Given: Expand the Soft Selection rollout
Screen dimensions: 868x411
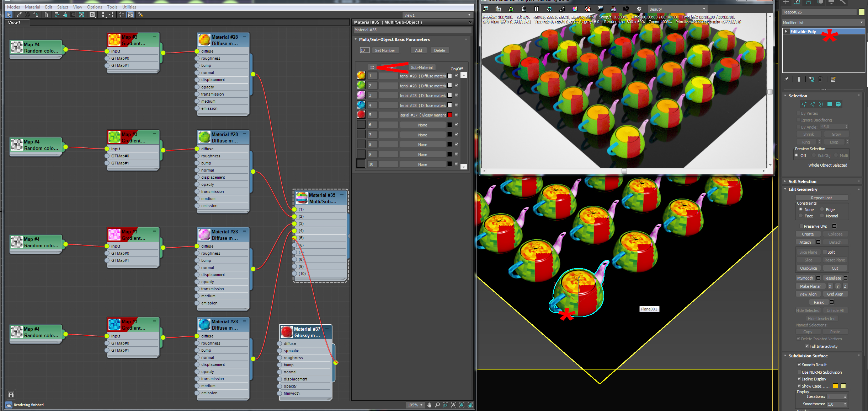Looking at the screenshot, I should [802, 181].
